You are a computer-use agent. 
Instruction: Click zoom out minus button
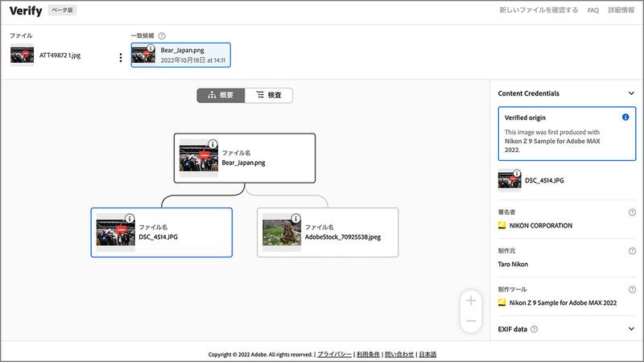pyautogui.click(x=471, y=321)
